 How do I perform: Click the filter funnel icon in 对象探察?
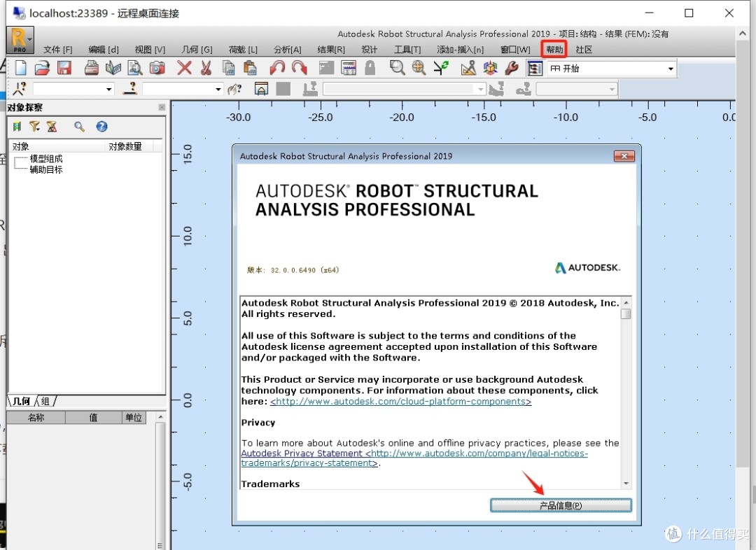[34, 126]
